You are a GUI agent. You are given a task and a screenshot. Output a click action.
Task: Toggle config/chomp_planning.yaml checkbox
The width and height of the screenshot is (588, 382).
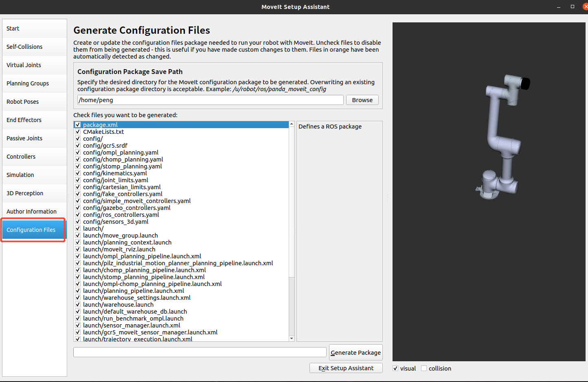click(78, 159)
